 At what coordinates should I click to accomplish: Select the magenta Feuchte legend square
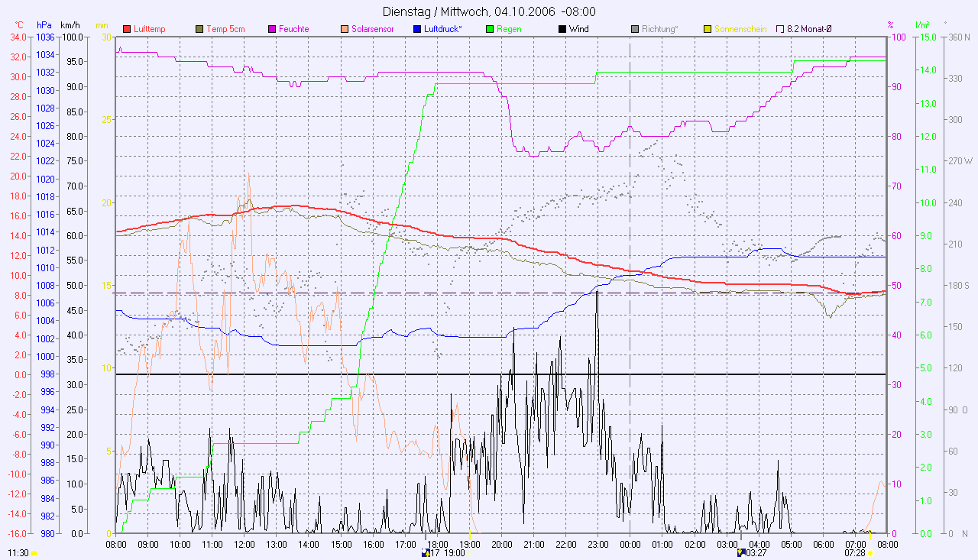(x=273, y=29)
